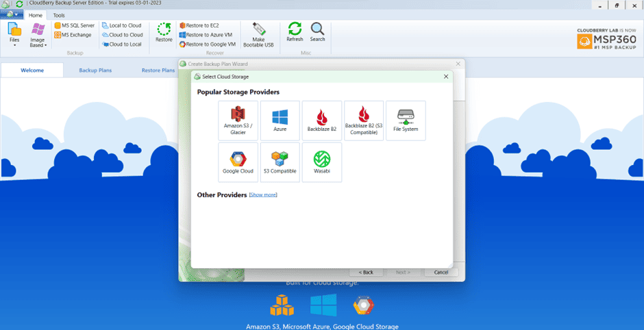Expand the Files button dropdown arrow

pos(14,45)
